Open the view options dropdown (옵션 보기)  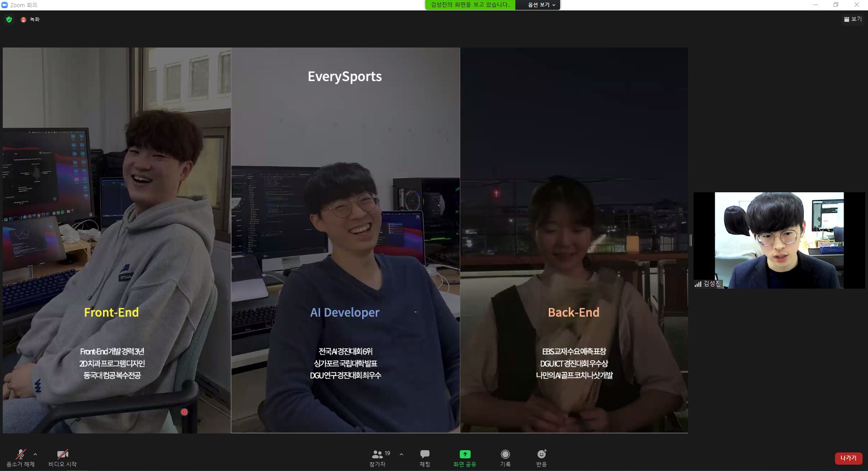point(541,5)
